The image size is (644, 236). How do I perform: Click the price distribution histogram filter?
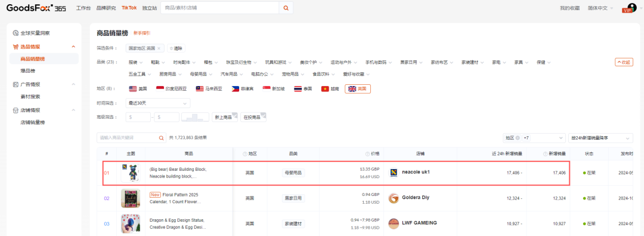195,117
